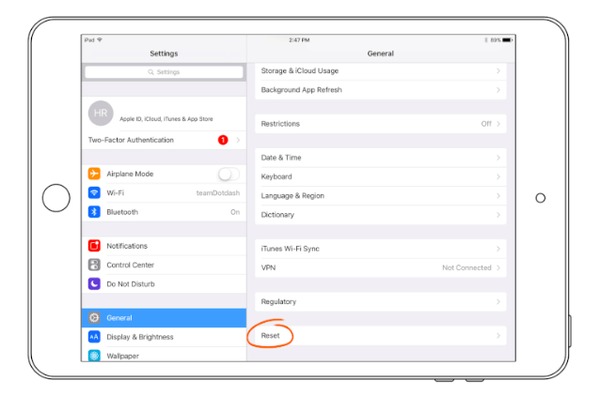Tap the Keyboard label

pos(276,177)
